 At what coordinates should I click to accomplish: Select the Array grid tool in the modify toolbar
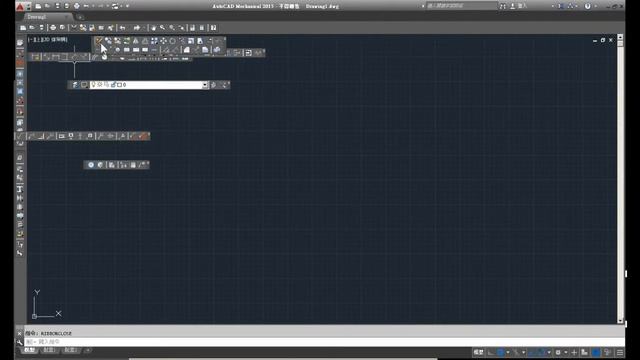point(154,41)
